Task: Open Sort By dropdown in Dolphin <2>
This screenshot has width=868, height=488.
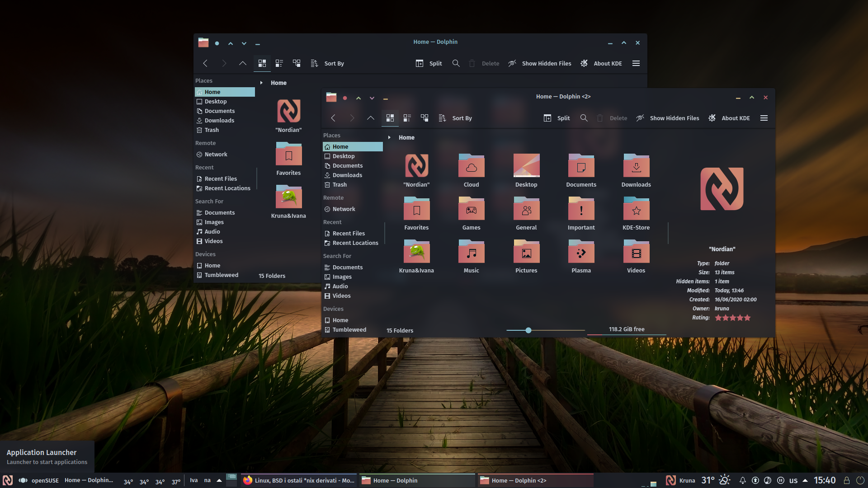Action: pyautogui.click(x=455, y=118)
